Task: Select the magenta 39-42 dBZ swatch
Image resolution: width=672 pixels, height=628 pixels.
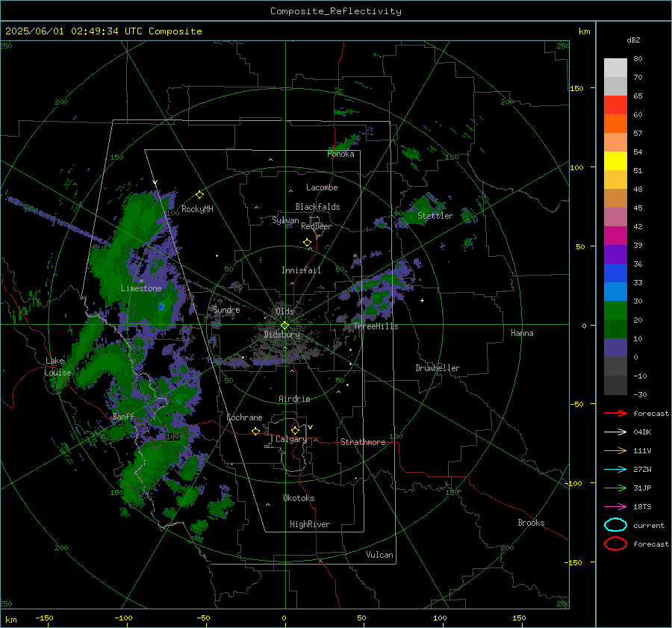Action: pyautogui.click(x=615, y=236)
